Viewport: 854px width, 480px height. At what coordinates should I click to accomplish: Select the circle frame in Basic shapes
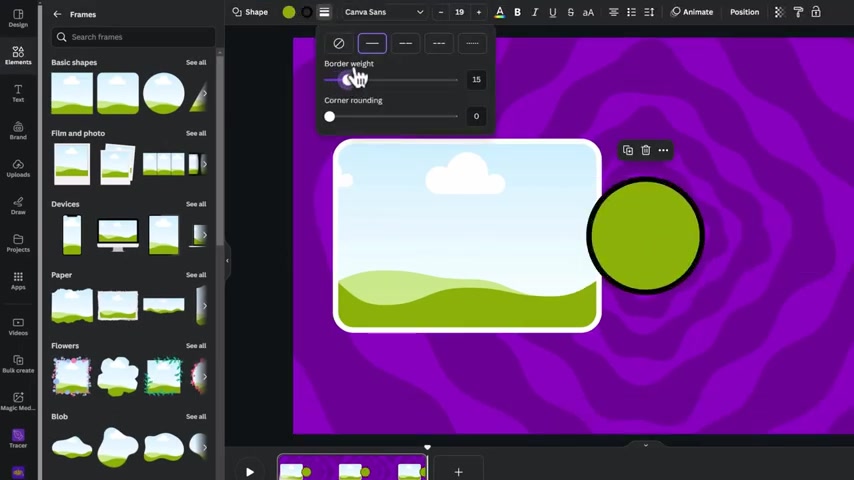click(x=163, y=93)
